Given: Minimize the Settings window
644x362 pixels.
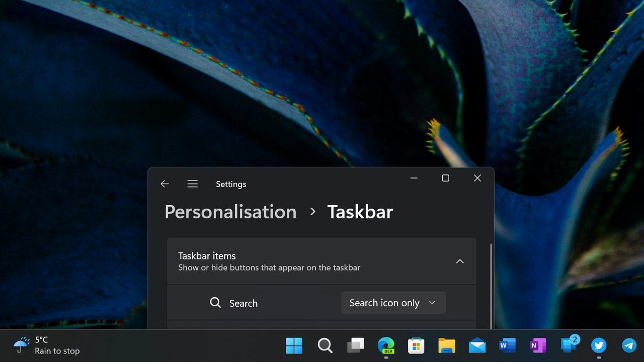Looking at the screenshot, I should tap(414, 178).
